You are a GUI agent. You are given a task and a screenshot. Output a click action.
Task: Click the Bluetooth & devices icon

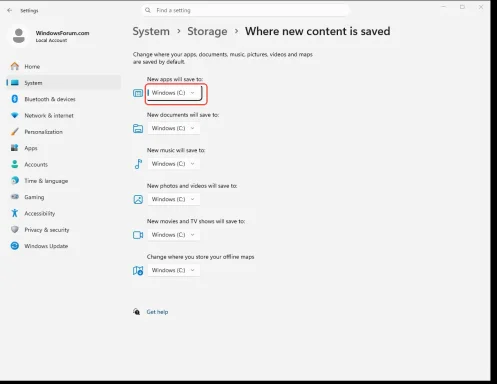tap(15, 99)
